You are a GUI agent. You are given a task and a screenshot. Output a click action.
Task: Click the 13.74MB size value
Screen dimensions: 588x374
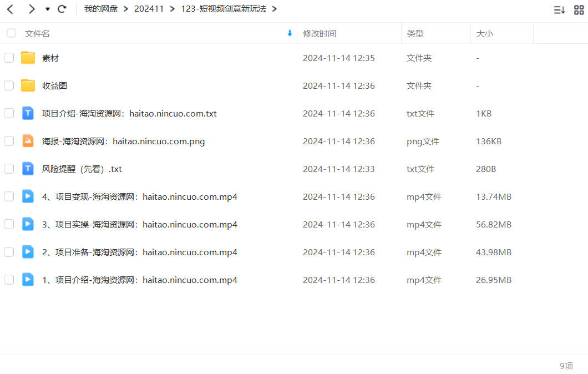coord(494,197)
